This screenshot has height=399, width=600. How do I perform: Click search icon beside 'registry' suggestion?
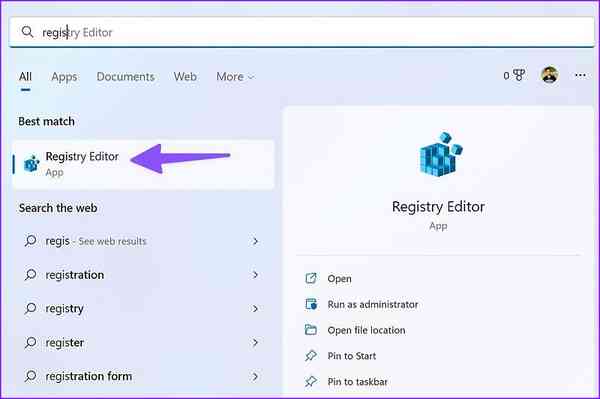tap(30, 308)
